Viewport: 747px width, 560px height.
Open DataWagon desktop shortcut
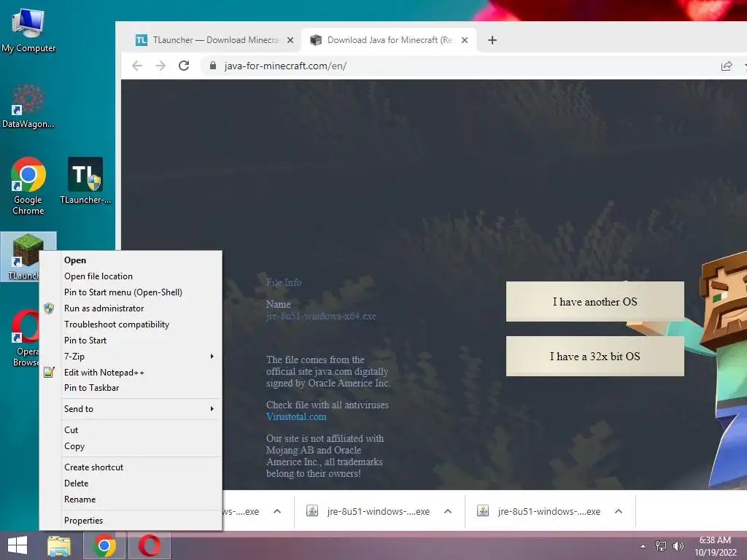click(28, 106)
